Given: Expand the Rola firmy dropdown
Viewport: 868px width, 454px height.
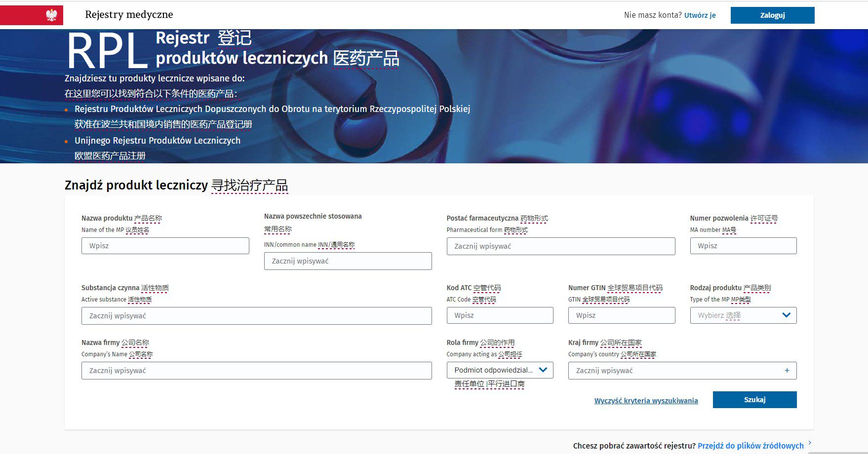Looking at the screenshot, I should pyautogui.click(x=500, y=370).
